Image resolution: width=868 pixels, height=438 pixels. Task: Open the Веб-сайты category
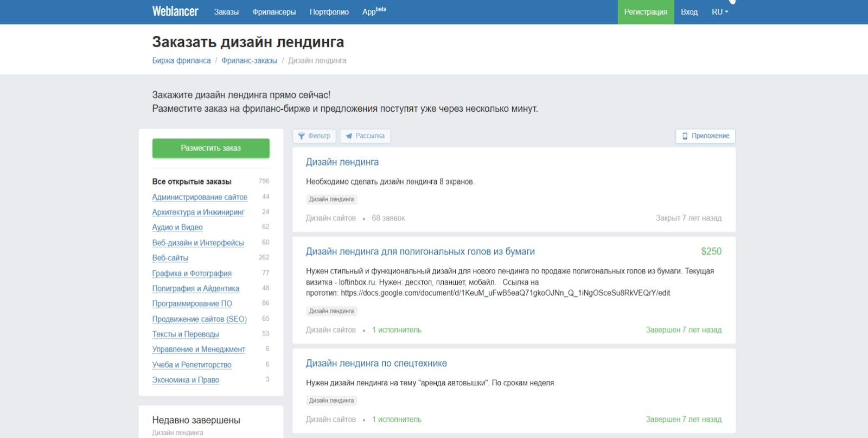coord(170,258)
